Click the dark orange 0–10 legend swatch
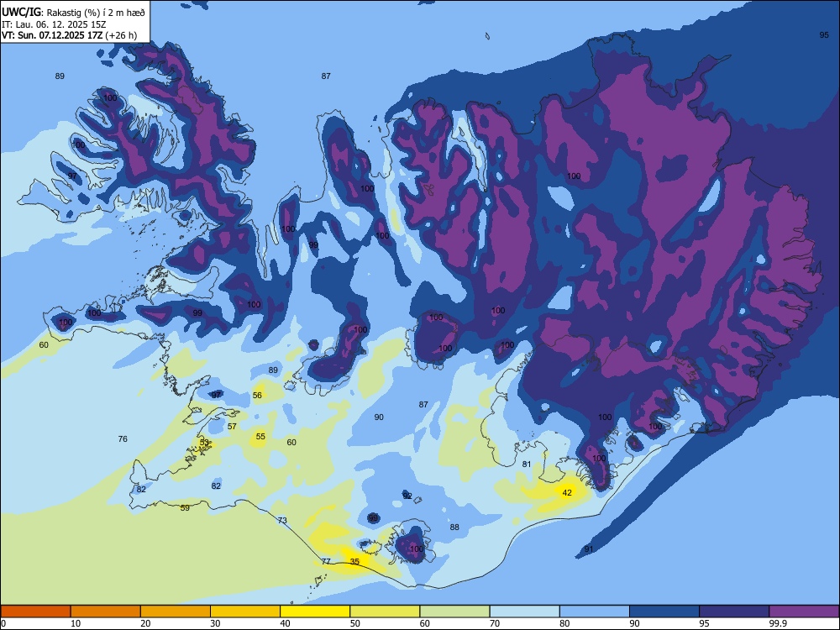Viewport: 840px width, 630px height. 35,612
